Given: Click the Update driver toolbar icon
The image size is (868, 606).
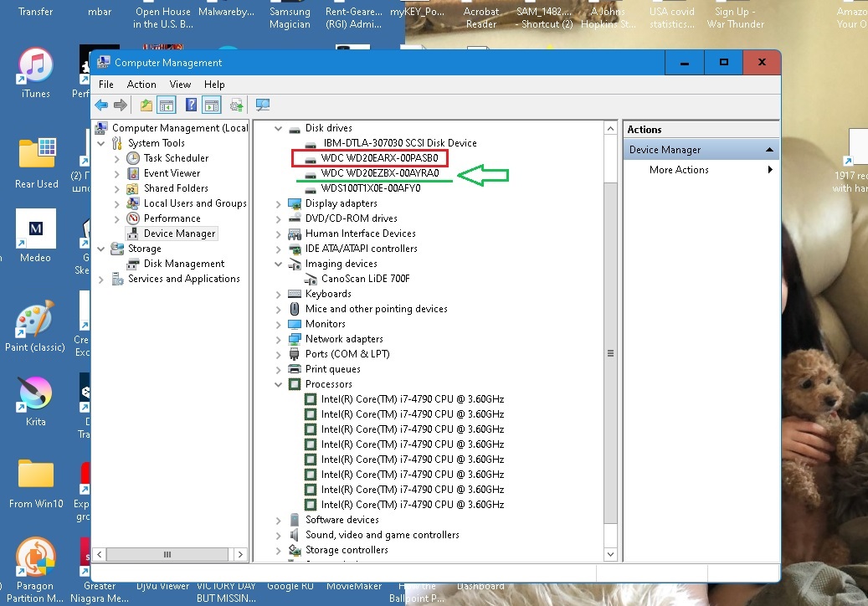Looking at the screenshot, I should coord(237,105).
